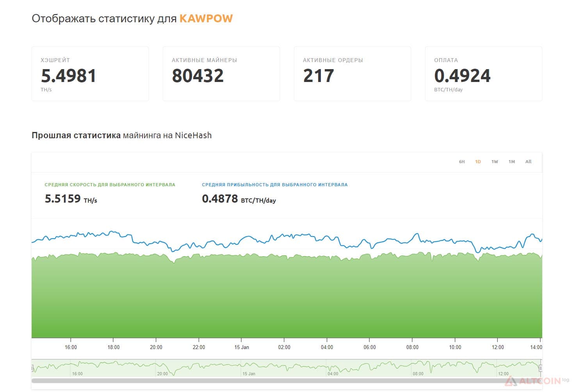
Task: Click the KAWPOW algorithm name
Action: pyautogui.click(x=206, y=18)
